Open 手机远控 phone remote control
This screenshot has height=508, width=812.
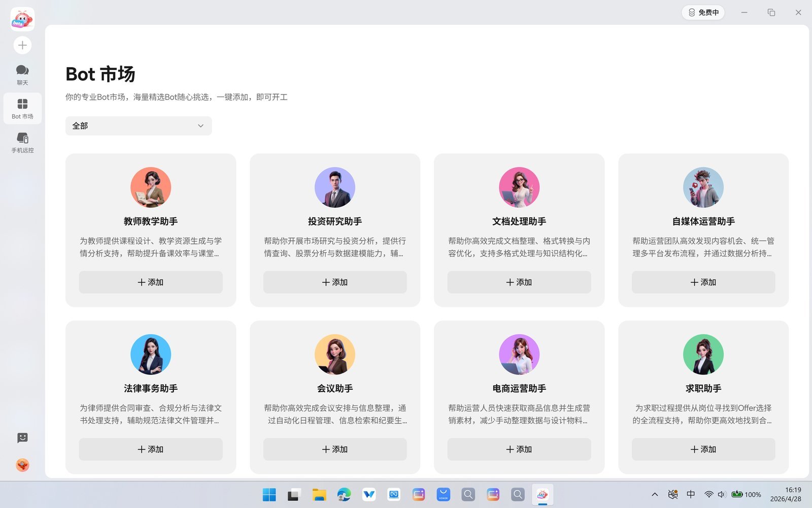[22, 142]
